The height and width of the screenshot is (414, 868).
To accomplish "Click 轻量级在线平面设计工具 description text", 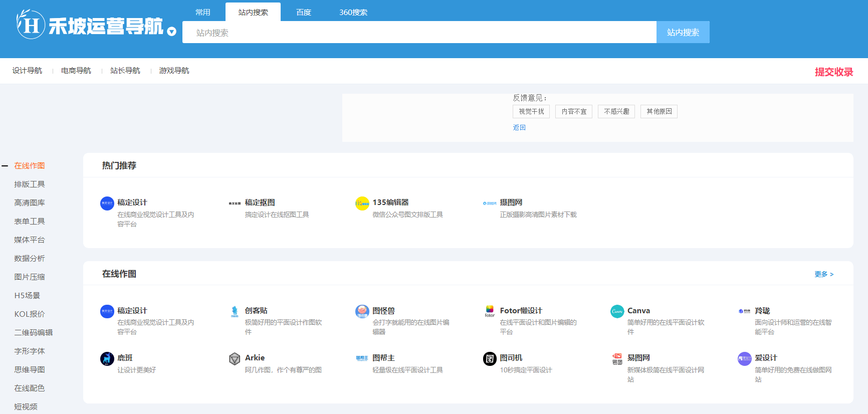I will pos(408,370).
